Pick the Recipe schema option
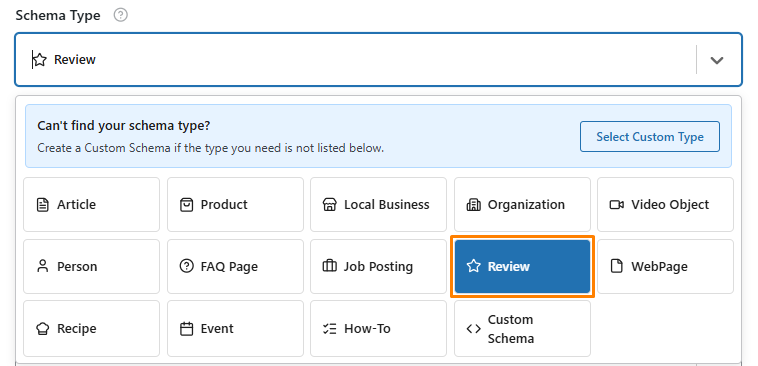 pyautogui.click(x=91, y=329)
